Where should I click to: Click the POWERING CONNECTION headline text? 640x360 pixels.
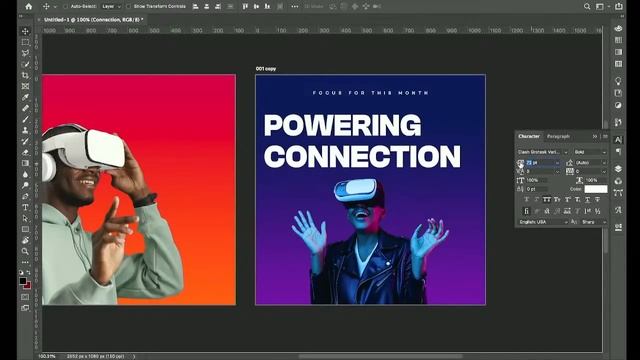click(x=362, y=141)
